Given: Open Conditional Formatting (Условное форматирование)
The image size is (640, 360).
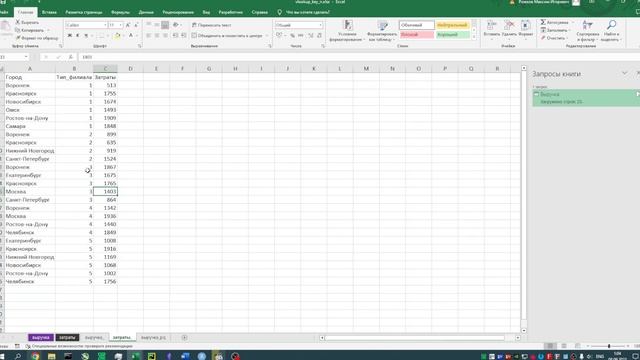Looking at the screenshot, I should point(347,31).
